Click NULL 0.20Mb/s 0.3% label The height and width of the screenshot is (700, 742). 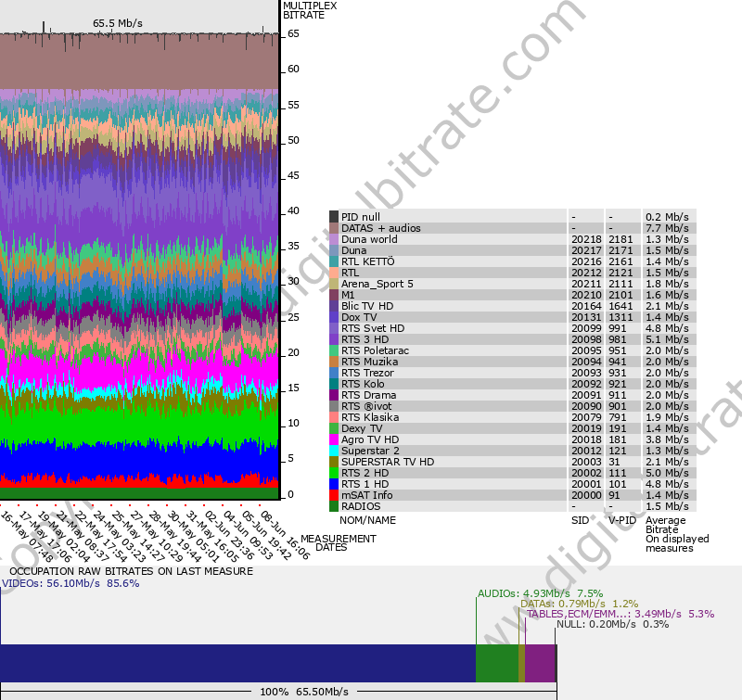(x=613, y=624)
